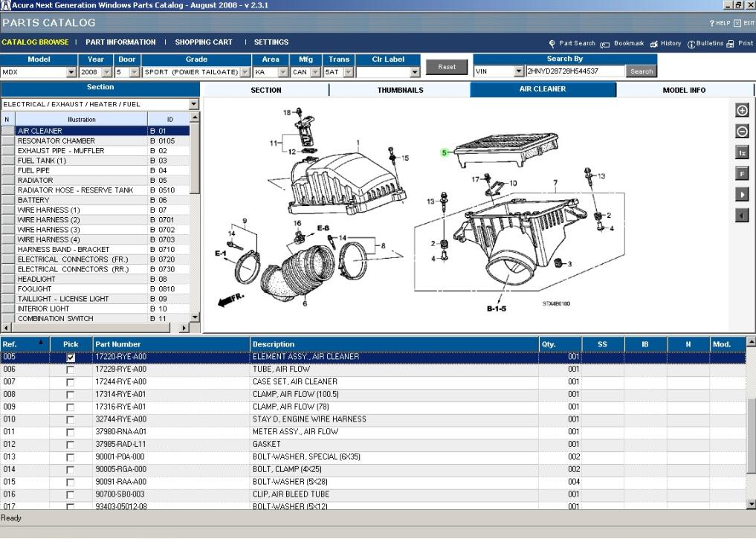The image size is (756, 539).
Task: Go to previous illustration arrow icon
Action: [x=742, y=216]
